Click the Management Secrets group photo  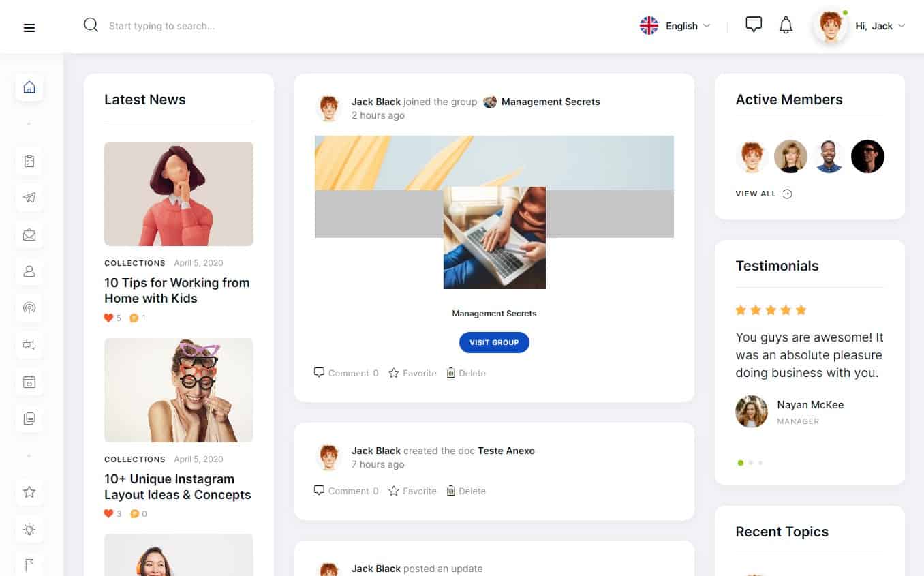tap(495, 238)
